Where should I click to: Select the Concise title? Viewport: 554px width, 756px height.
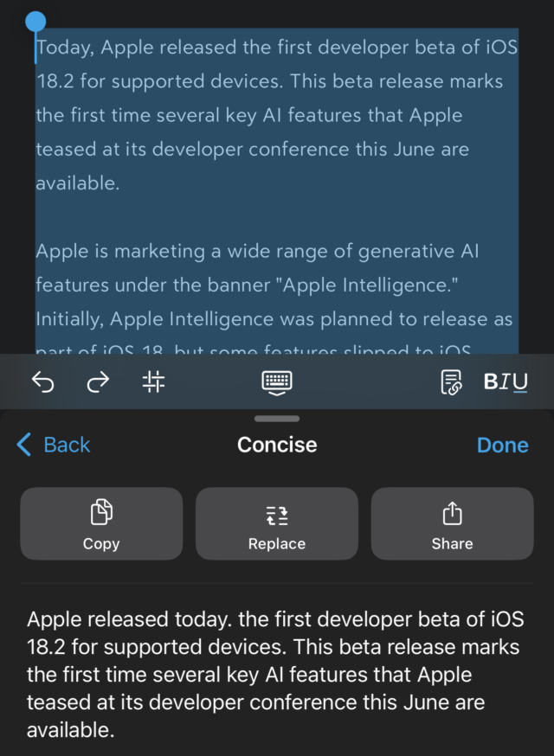[x=277, y=445]
